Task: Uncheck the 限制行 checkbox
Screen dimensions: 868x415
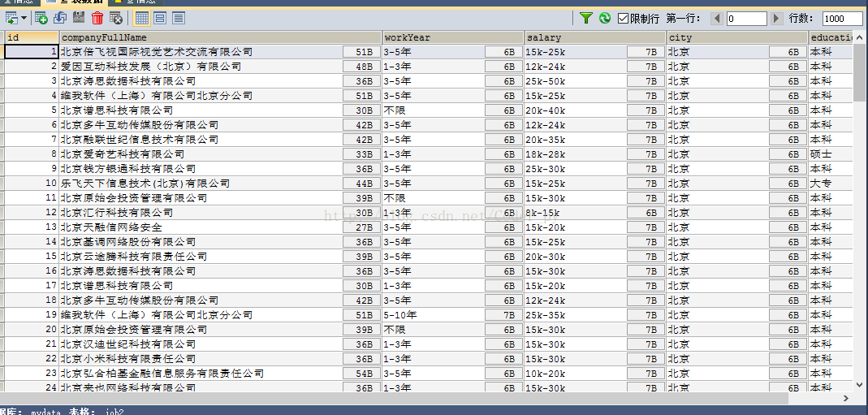Action: [x=624, y=18]
